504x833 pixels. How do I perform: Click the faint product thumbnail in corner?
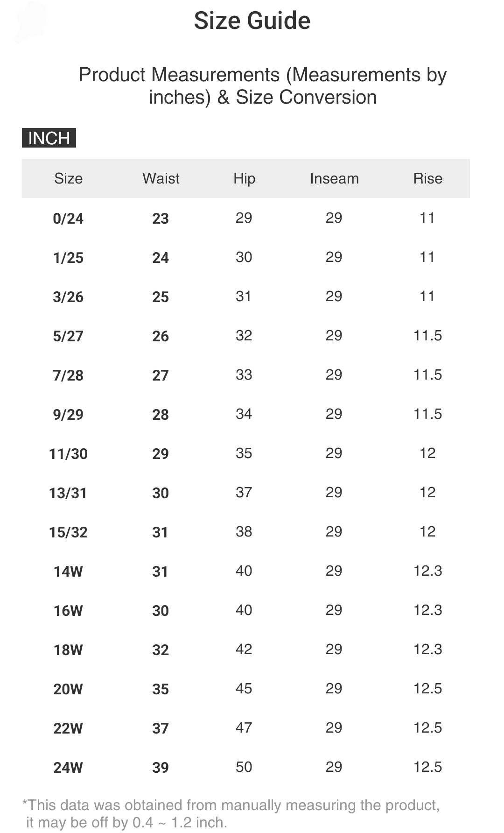pyautogui.click(x=31, y=21)
